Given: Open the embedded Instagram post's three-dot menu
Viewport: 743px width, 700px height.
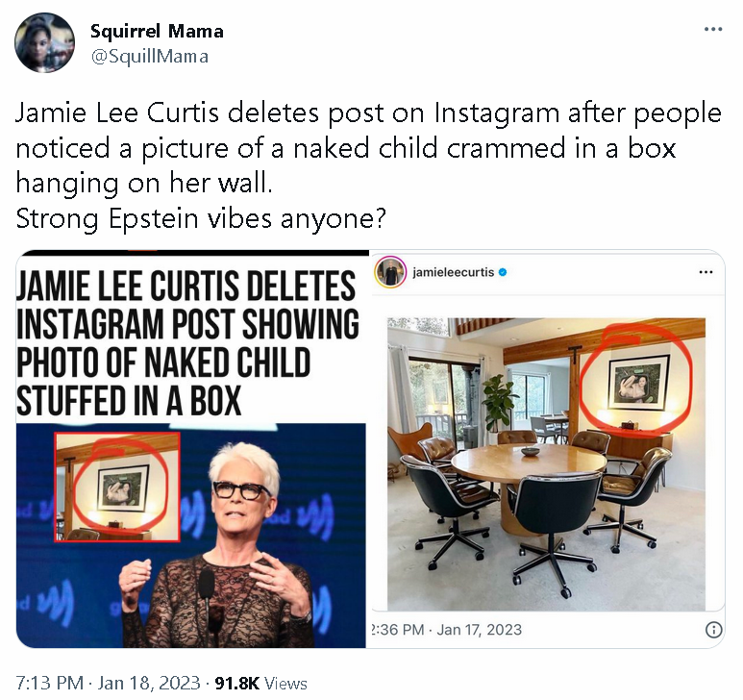Looking at the screenshot, I should pos(706,272).
